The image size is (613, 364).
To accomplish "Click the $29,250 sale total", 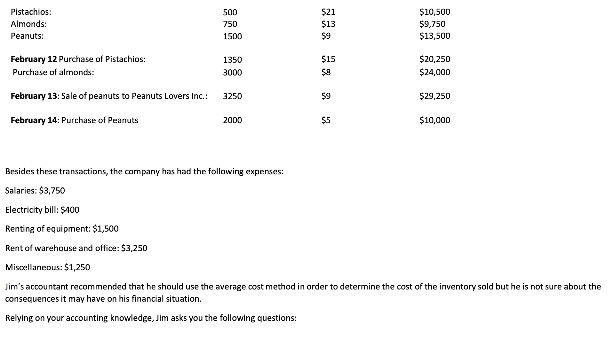I will click(434, 96).
